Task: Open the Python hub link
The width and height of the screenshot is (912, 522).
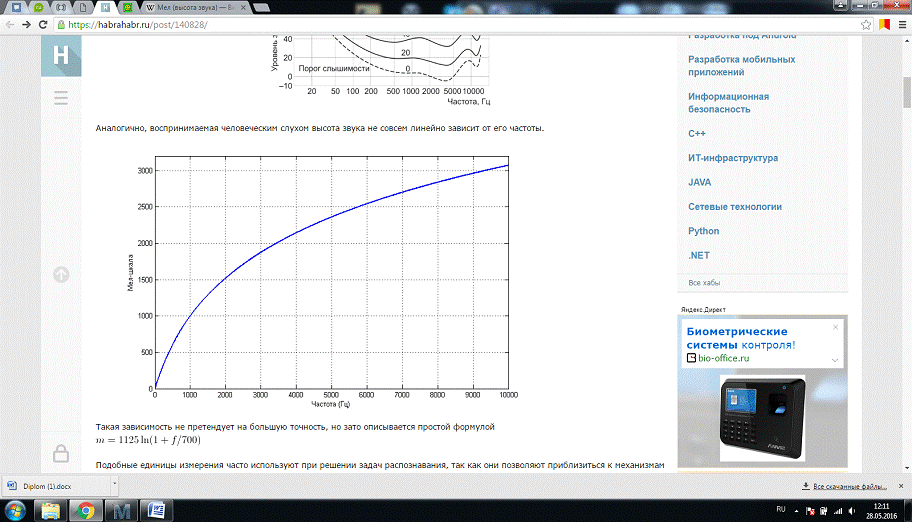Action: tap(703, 231)
